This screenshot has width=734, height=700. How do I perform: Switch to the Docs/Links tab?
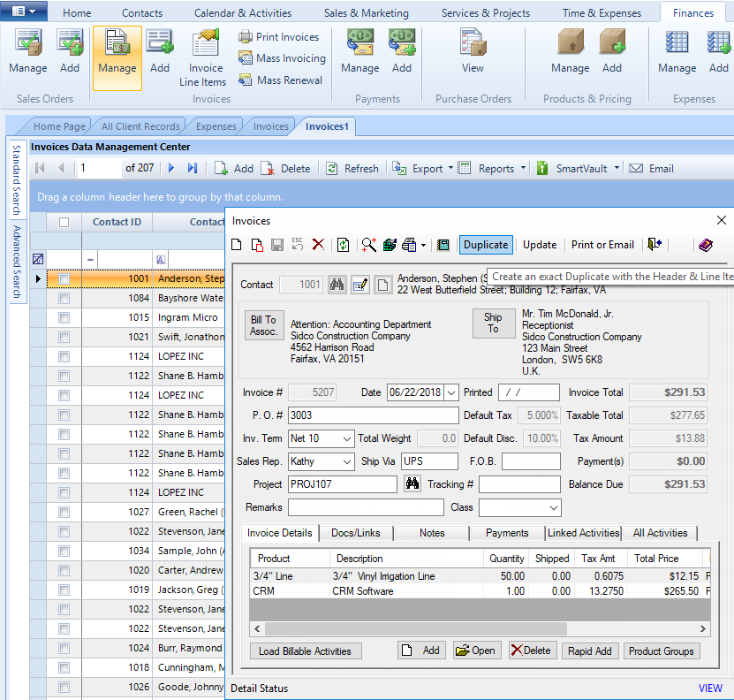click(x=356, y=533)
